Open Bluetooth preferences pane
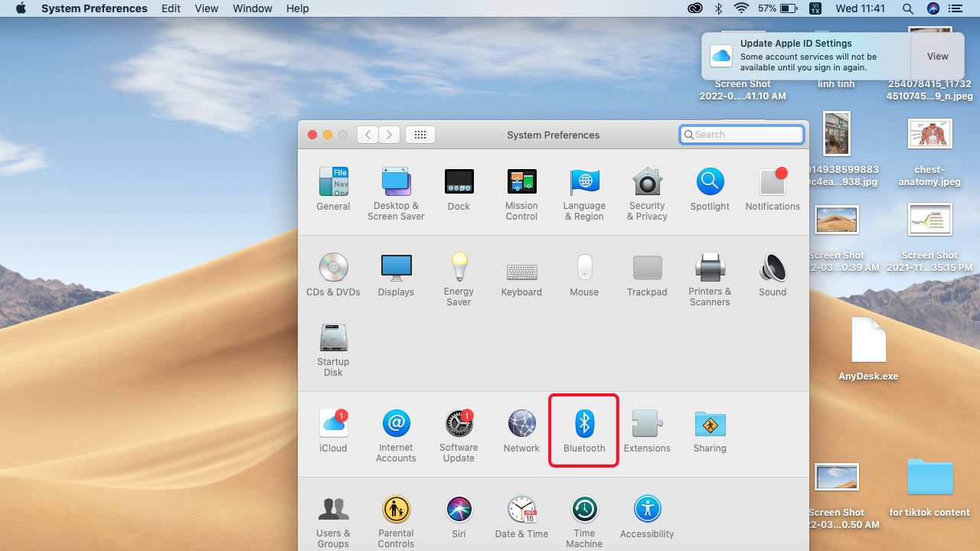Screen dimensions: 980x551 coord(584,431)
